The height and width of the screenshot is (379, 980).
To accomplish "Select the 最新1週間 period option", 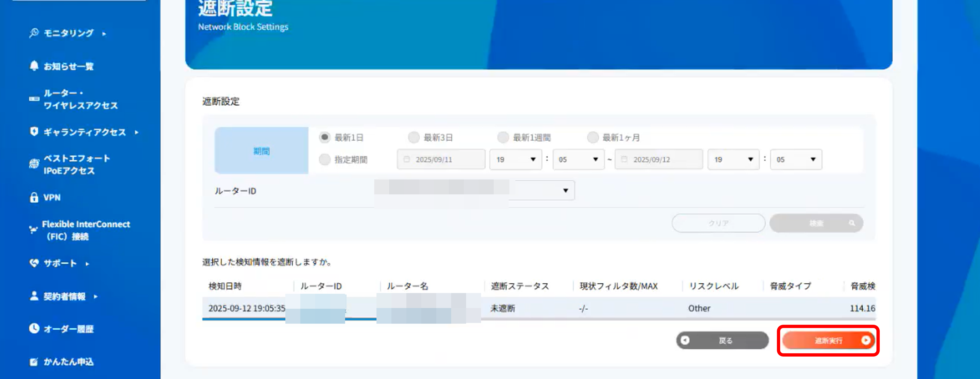I will point(503,137).
